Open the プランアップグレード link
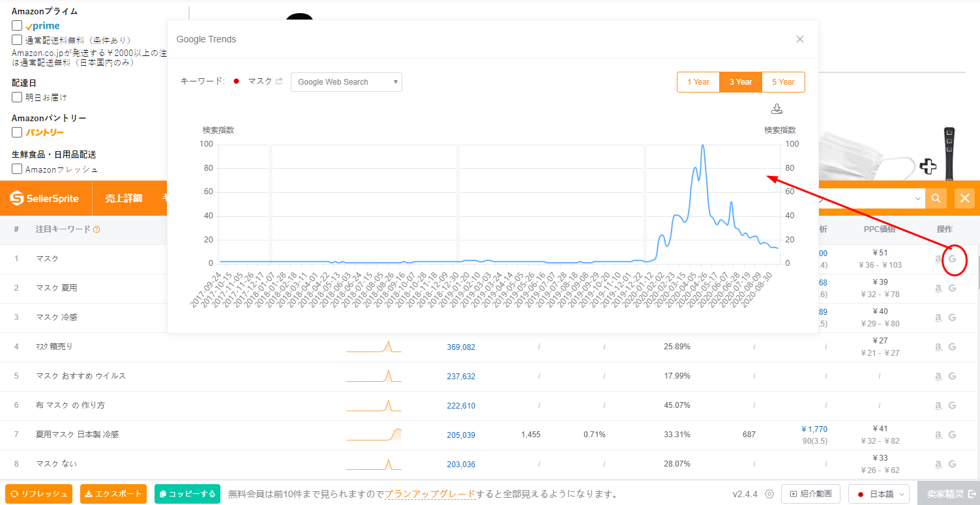The width and height of the screenshot is (980, 505). 430,494
